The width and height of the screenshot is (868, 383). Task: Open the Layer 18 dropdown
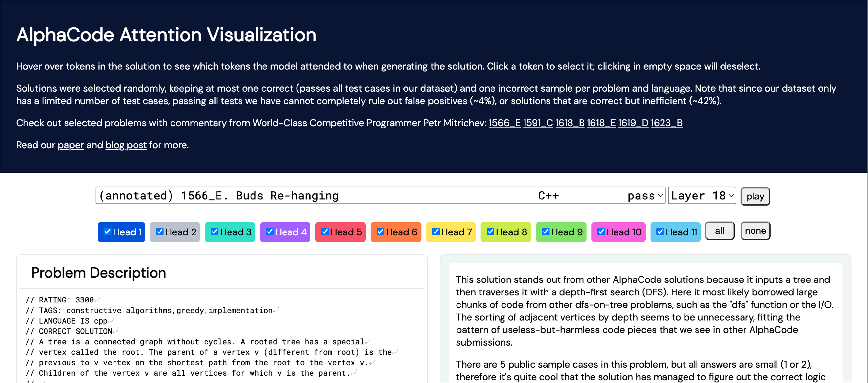[702, 195]
